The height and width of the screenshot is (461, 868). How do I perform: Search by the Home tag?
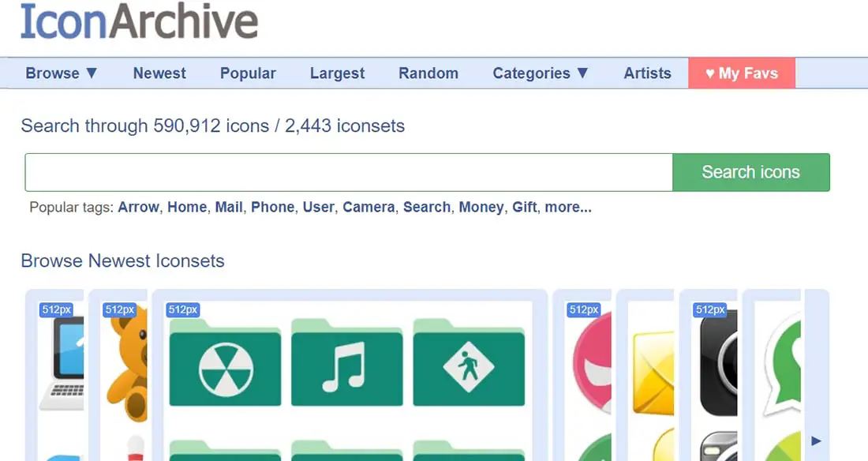pos(187,208)
